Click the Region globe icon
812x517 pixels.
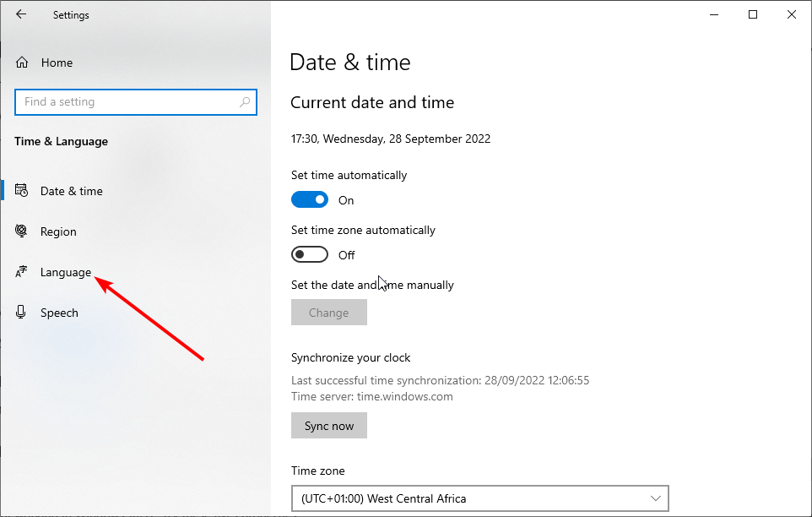click(21, 231)
